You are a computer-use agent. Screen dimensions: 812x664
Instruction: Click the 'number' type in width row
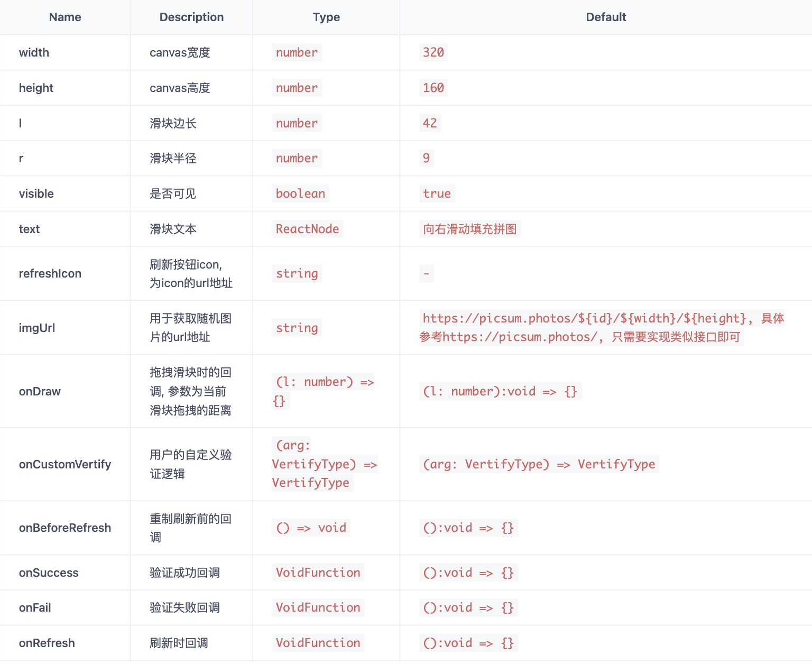[297, 52]
